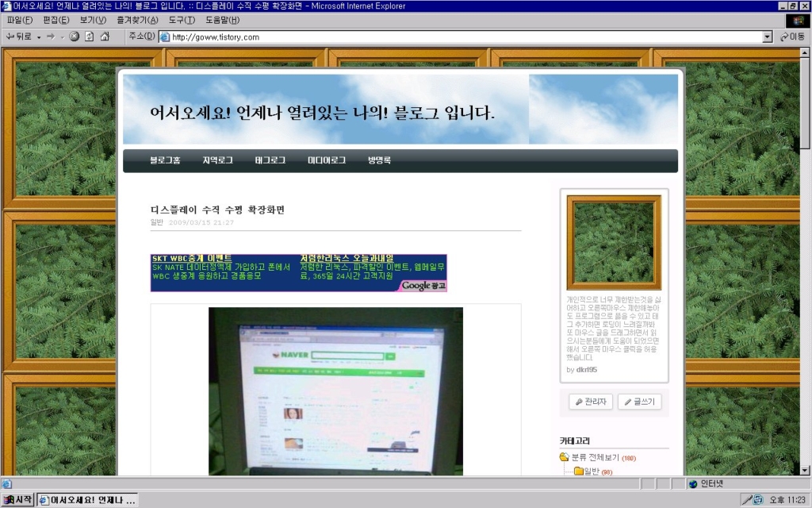The height and width of the screenshot is (508, 812).
Task: Click the globe icon beside 인터넷 zone
Action: click(x=693, y=484)
